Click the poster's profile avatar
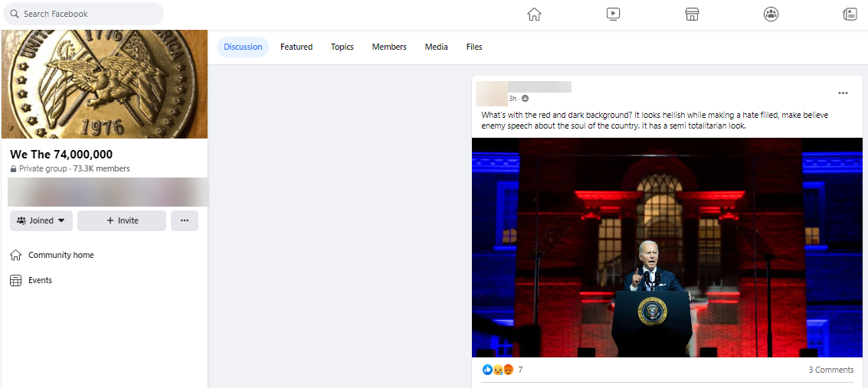Viewport: 868px width, 388px height. [x=492, y=93]
